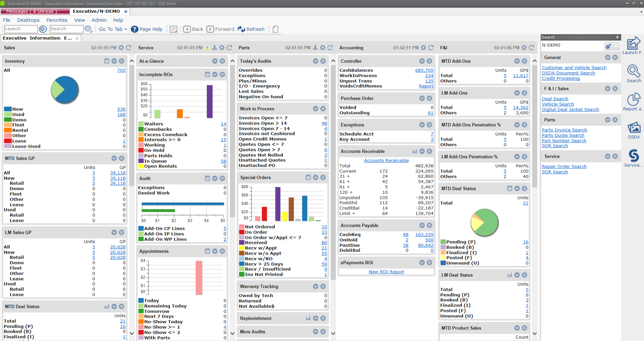Toggle chart view on Accounts Receivable widget

(415, 151)
